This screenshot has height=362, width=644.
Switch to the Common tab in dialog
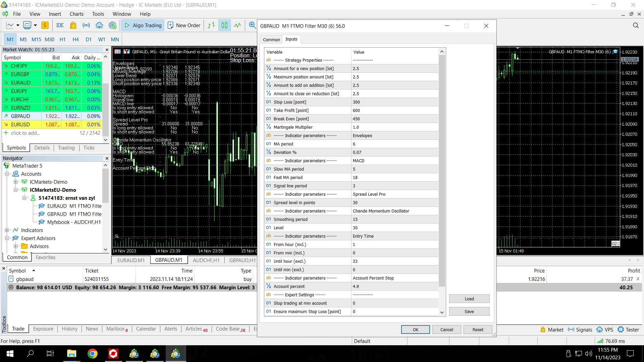coord(271,40)
